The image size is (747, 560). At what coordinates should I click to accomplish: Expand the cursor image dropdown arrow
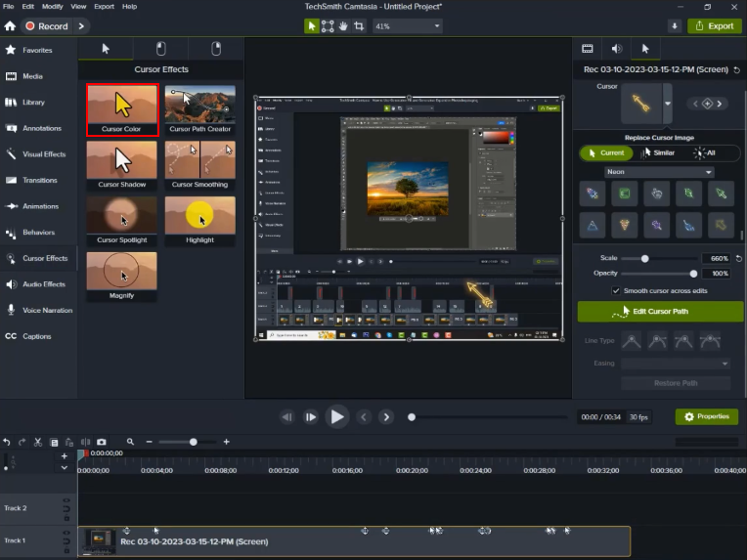[667, 103]
